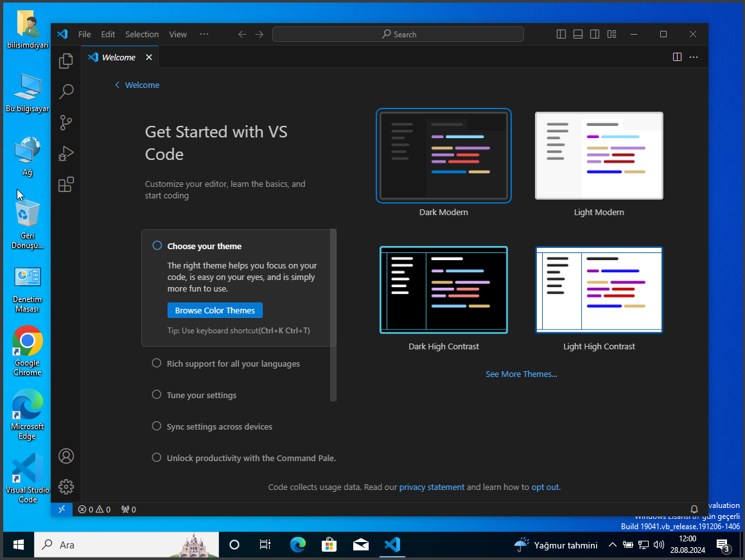Click the Ara search box on the taskbar

pos(127,545)
